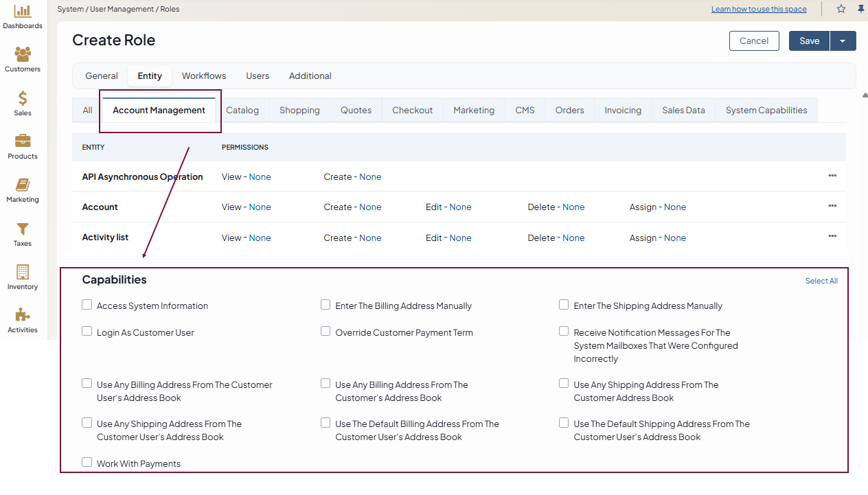This screenshot has width=868, height=495.
Task: Click Select All capabilities link
Action: click(821, 281)
